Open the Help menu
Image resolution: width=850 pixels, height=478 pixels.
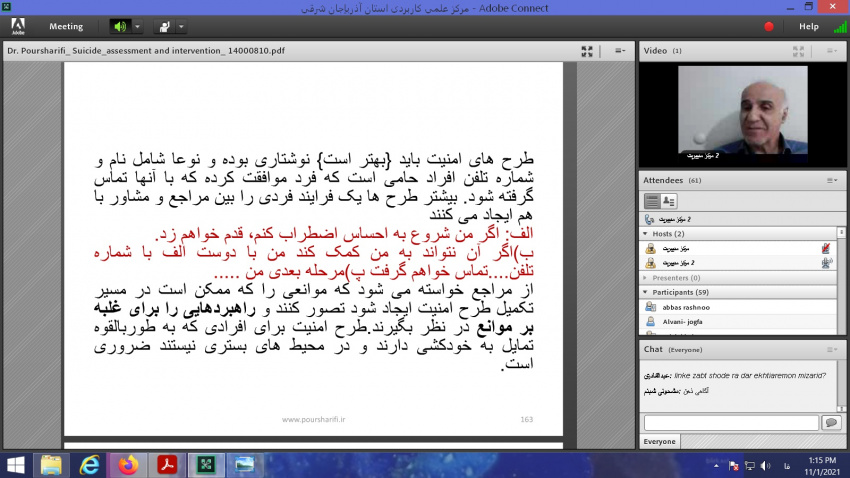(x=808, y=27)
